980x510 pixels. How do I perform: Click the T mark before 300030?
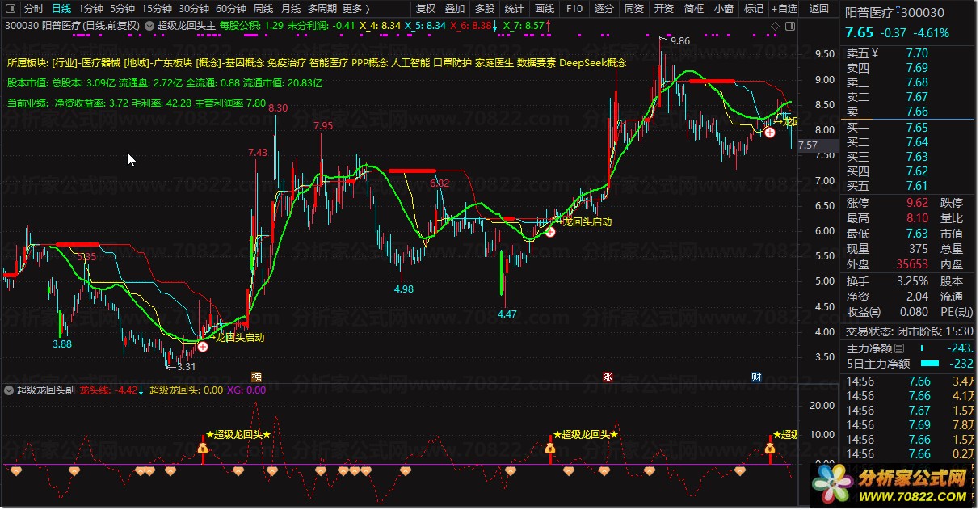[898, 11]
